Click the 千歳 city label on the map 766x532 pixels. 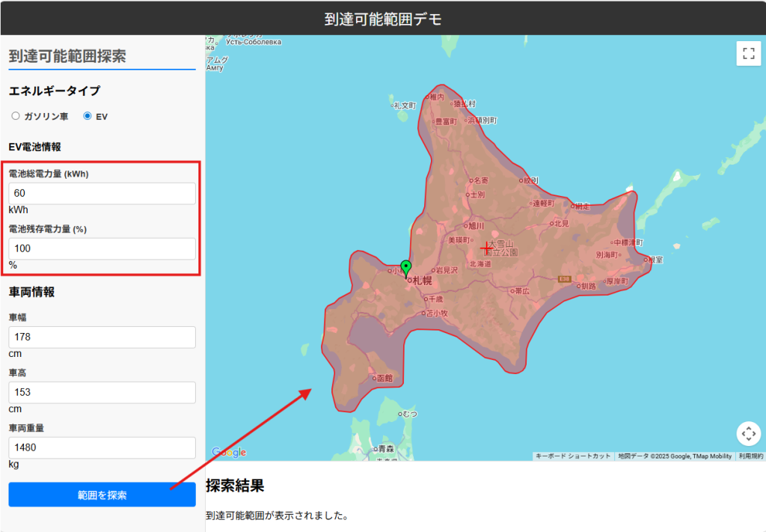(x=436, y=299)
